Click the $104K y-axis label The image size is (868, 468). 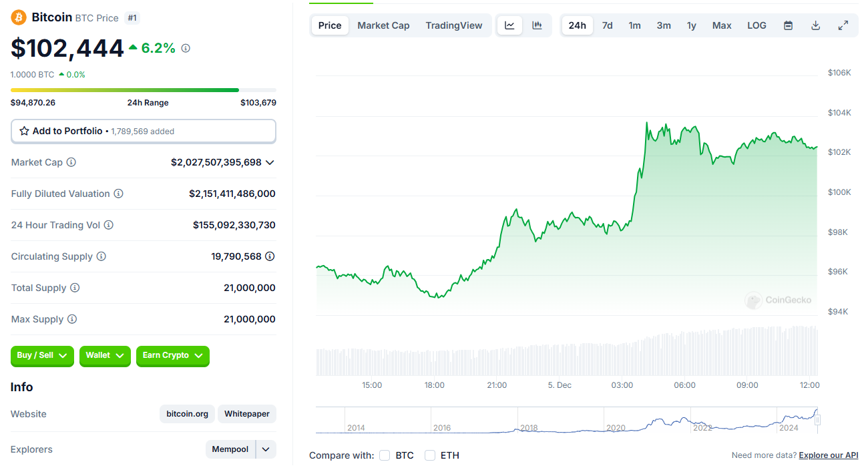839,113
